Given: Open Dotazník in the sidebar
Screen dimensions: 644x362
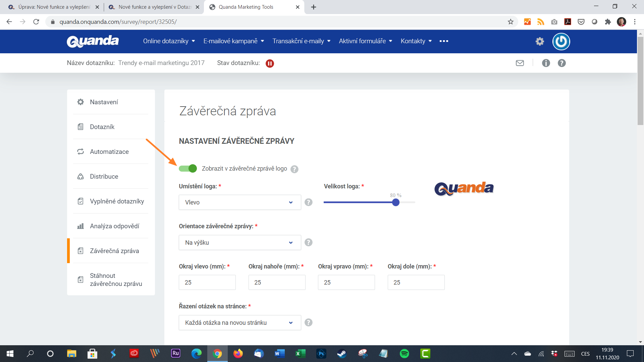Looking at the screenshot, I should point(111,127).
